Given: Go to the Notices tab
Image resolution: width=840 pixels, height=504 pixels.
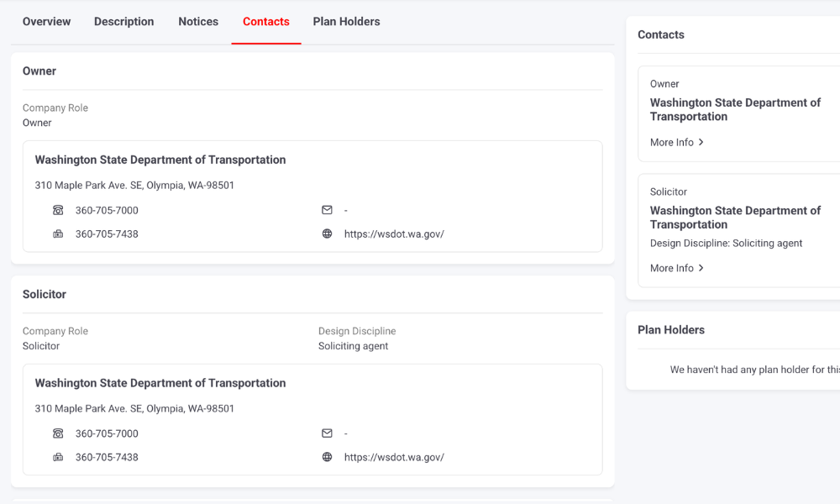Looking at the screenshot, I should tap(198, 22).
